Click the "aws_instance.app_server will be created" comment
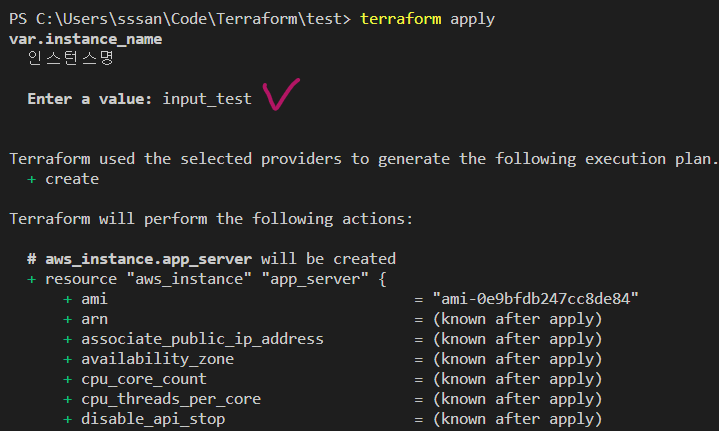The width and height of the screenshot is (719, 431). (x=220, y=259)
